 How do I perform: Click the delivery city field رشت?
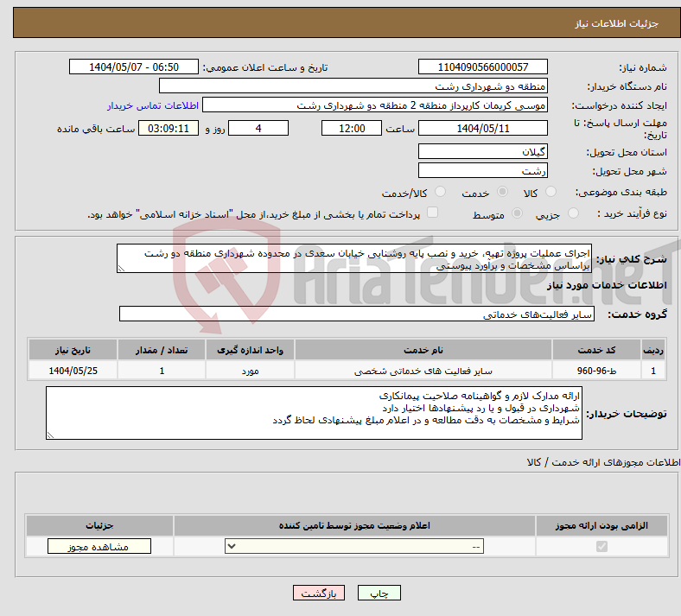(483, 170)
